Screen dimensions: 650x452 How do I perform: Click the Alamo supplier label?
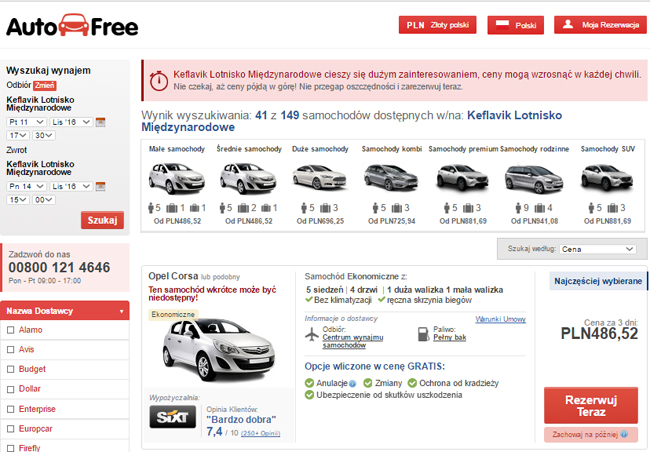(31, 330)
